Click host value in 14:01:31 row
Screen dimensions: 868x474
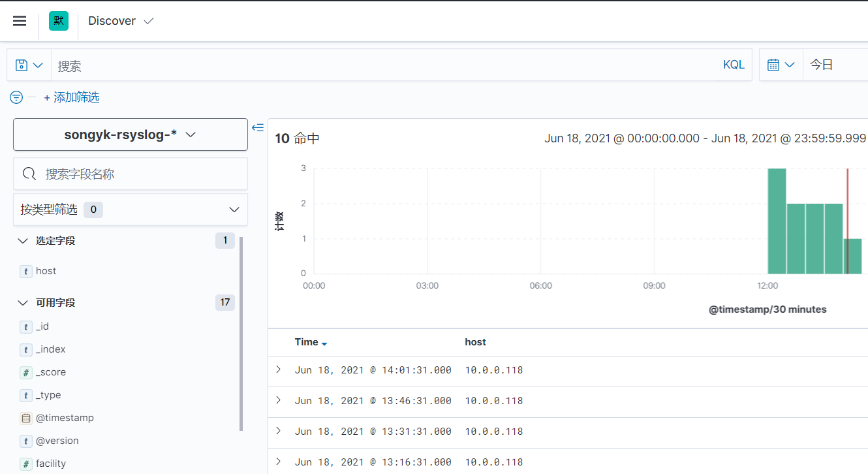click(494, 370)
